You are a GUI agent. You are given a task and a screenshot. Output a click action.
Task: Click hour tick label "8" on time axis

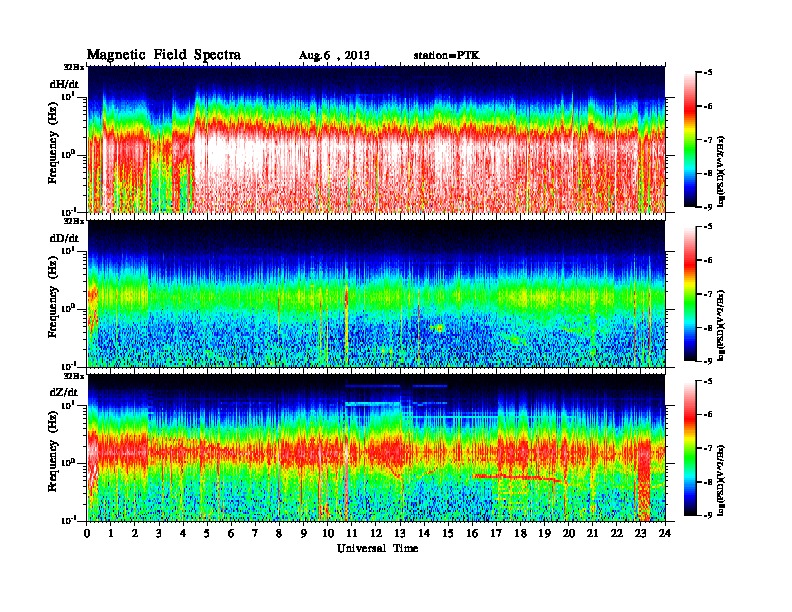tap(279, 533)
